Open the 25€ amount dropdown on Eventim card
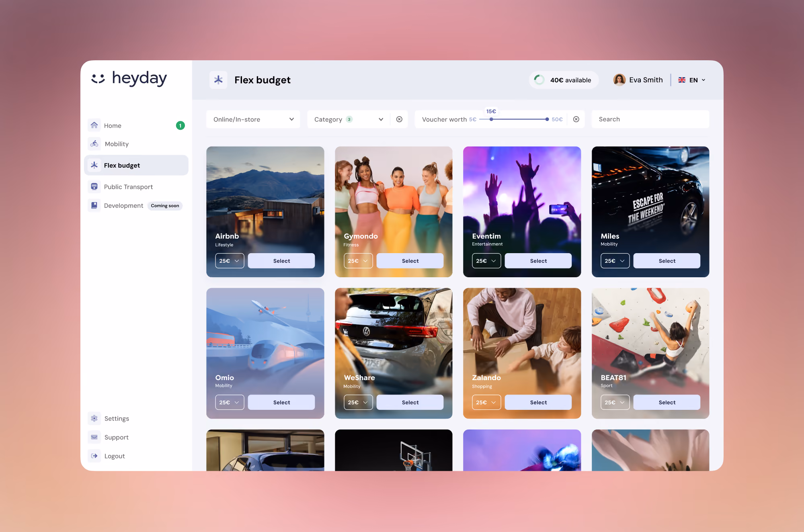The width and height of the screenshot is (804, 532). point(486,261)
